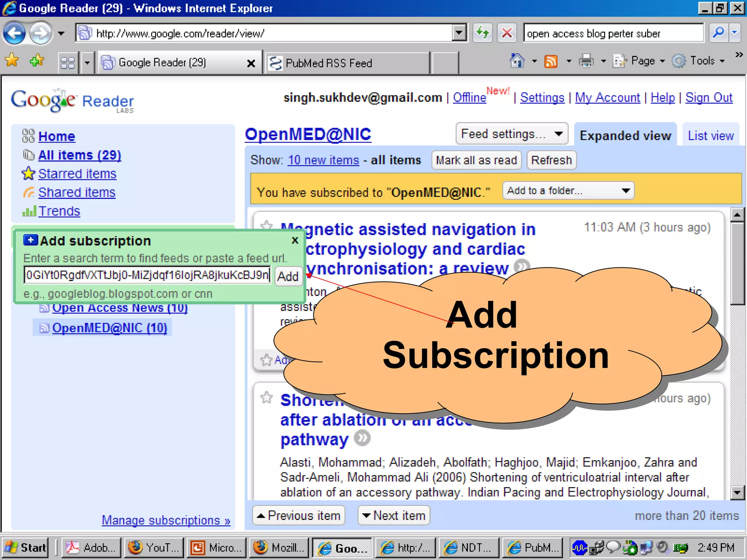The image size is (747, 560).
Task: Open Starred items in sidebar
Action: click(77, 174)
